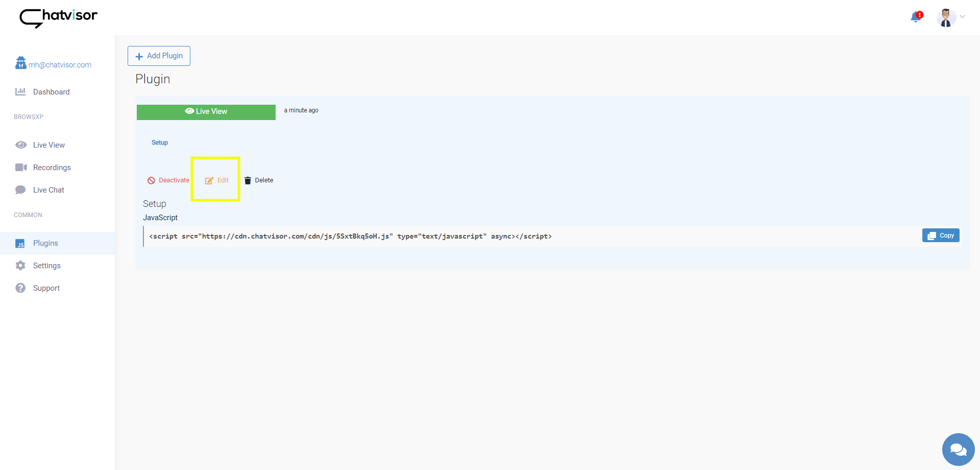980x470 pixels.
Task: Click the plus icon in Add Plugin
Action: [139, 56]
